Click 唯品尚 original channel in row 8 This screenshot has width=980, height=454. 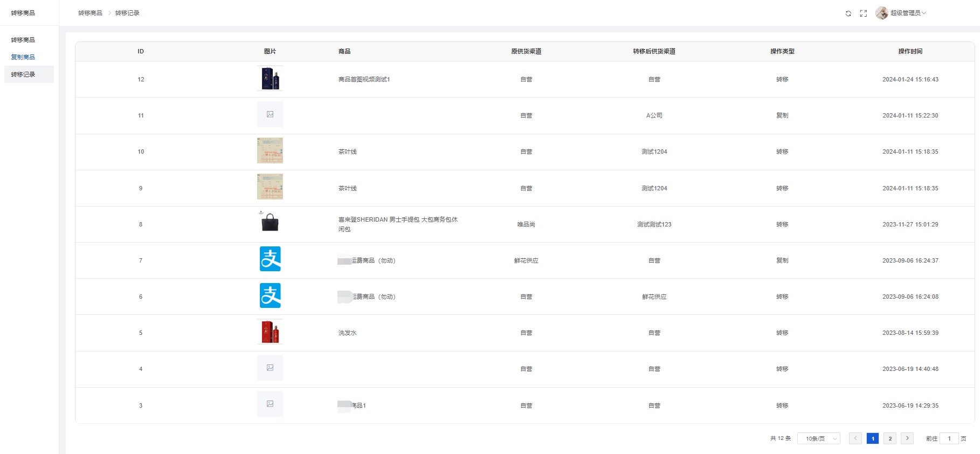(x=526, y=225)
